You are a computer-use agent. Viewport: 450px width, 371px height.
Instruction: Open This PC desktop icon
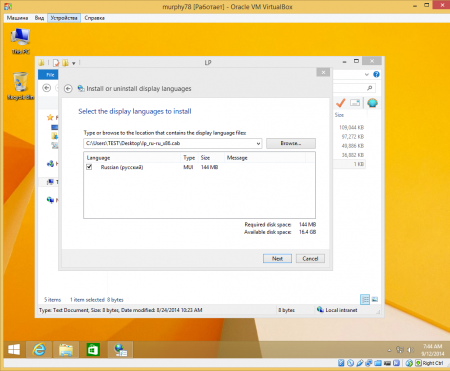pyautogui.click(x=21, y=41)
